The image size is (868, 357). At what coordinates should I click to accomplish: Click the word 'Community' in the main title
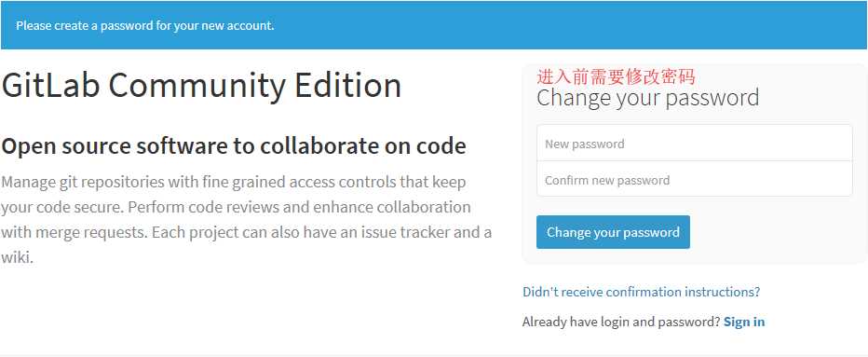click(x=197, y=86)
